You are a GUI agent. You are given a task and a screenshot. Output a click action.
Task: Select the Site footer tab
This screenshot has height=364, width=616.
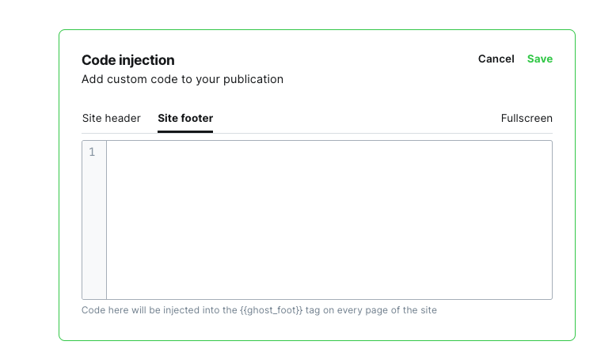tap(185, 118)
